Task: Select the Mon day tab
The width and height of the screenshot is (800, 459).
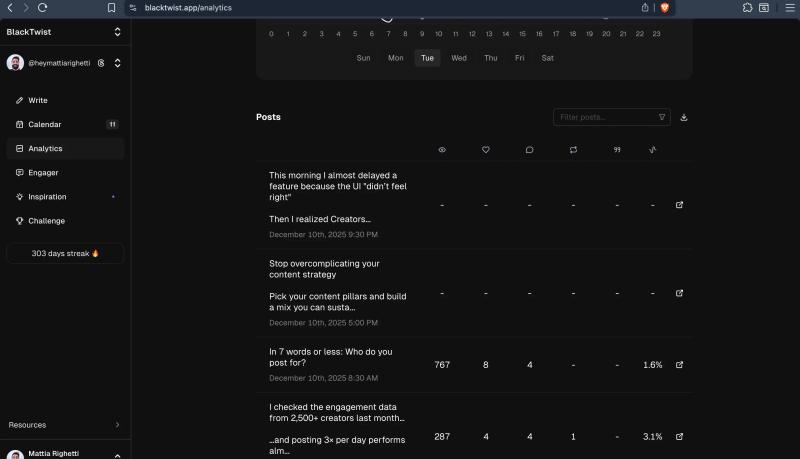Action: [395, 58]
